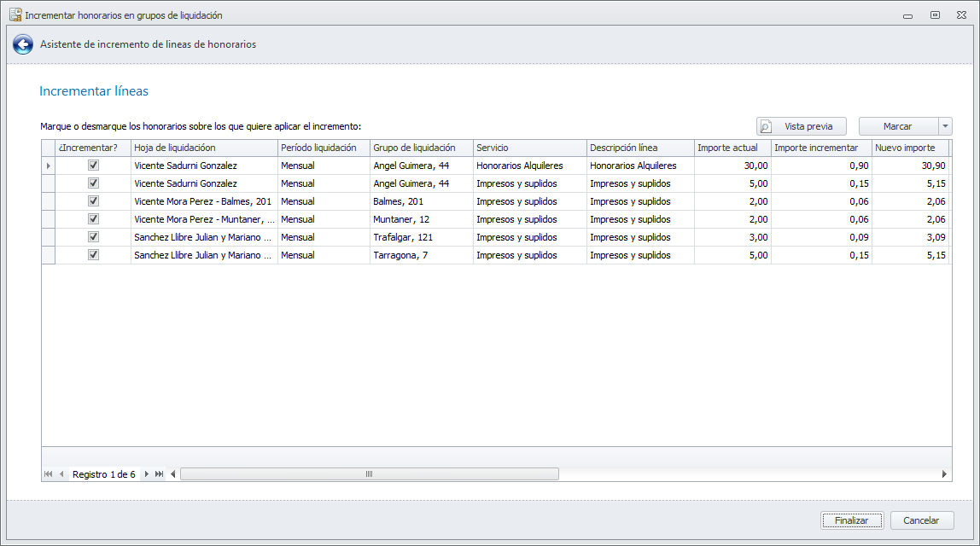Click the Cancelar button
This screenshot has height=546, width=980.
tap(921, 520)
